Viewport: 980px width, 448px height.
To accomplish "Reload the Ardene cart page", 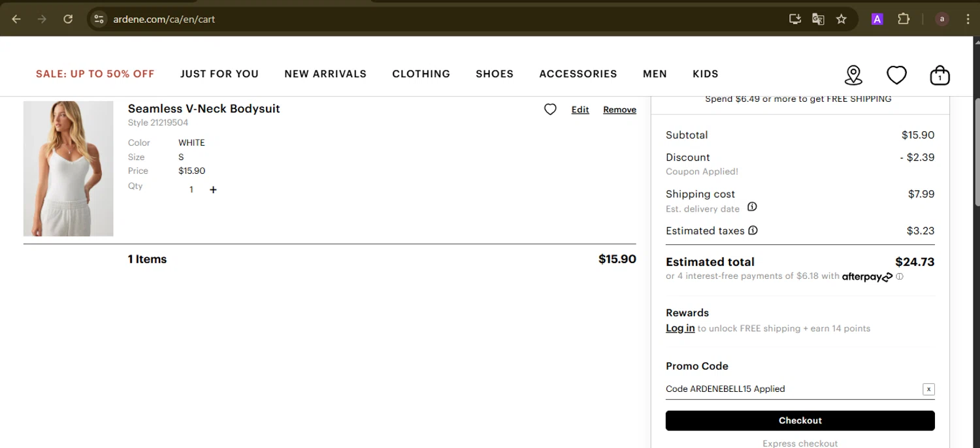I will (68, 19).
